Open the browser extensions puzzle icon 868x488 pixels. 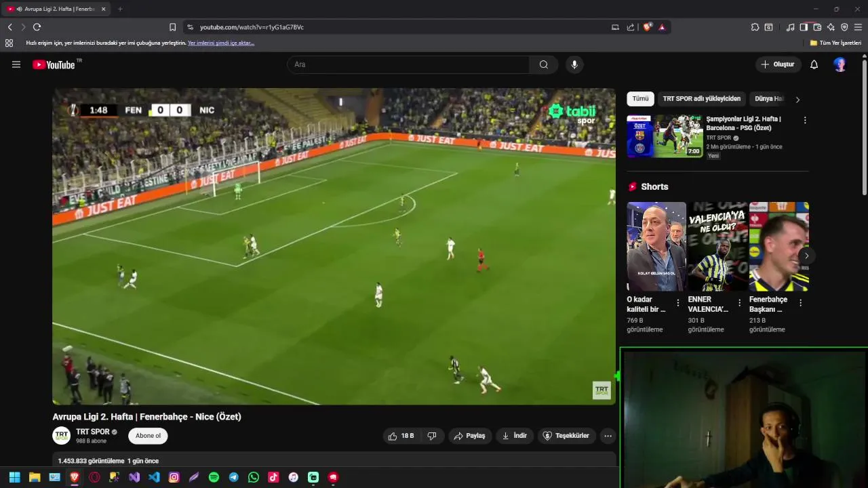click(755, 27)
